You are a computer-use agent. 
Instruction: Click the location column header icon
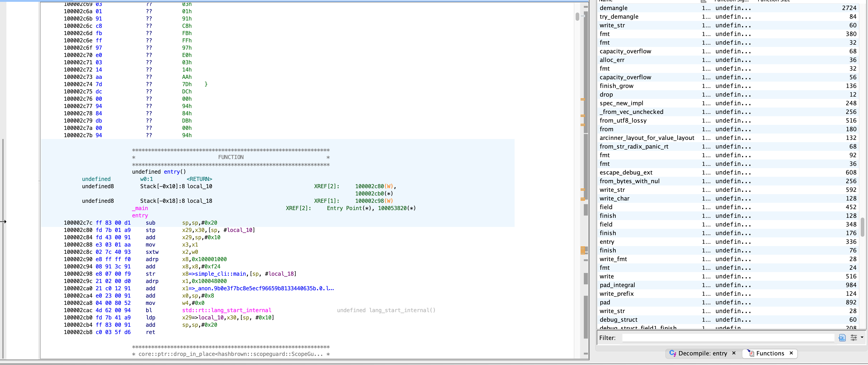pyautogui.click(x=704, y=1)
